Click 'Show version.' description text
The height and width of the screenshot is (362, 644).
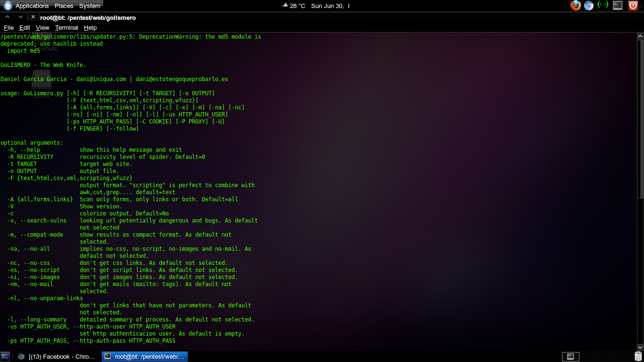(x=101, y=206)
